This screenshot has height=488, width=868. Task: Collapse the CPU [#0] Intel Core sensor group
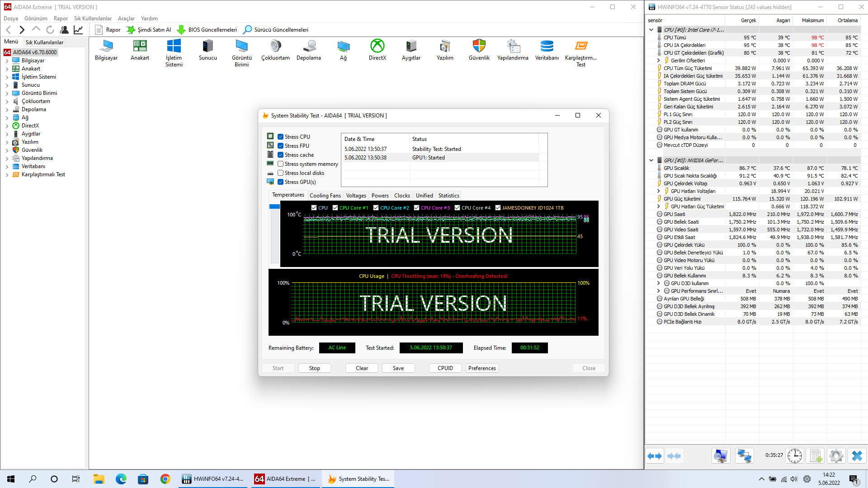(651, 30)
